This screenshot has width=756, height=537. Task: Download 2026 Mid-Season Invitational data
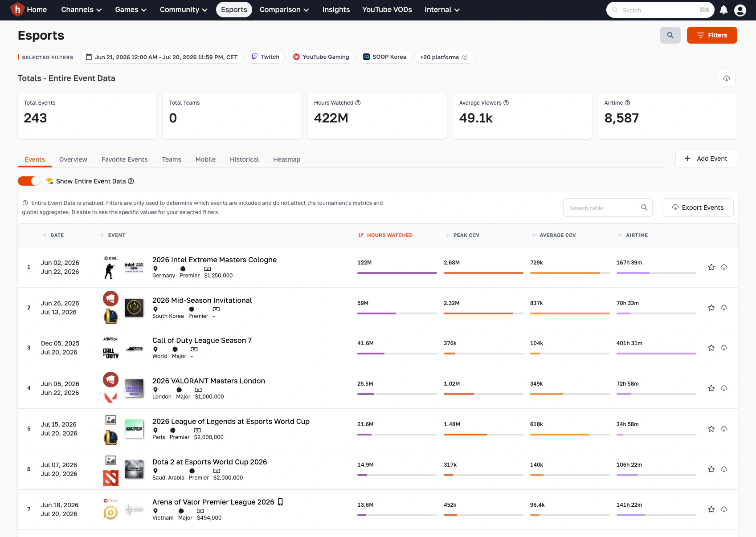tap(724, 308)
